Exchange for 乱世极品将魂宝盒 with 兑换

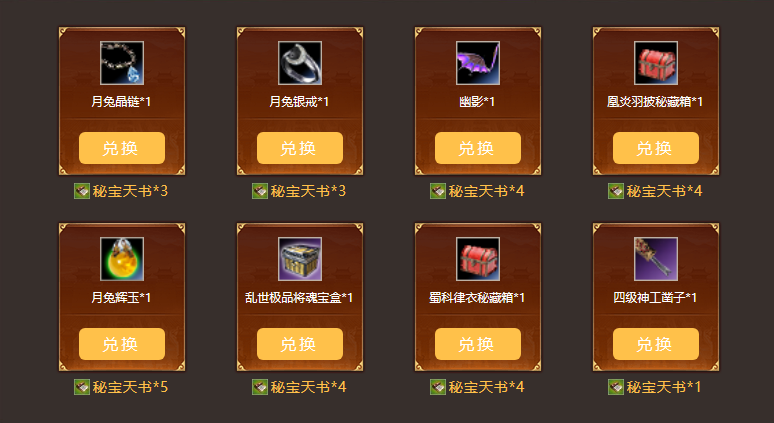[300, 344]
